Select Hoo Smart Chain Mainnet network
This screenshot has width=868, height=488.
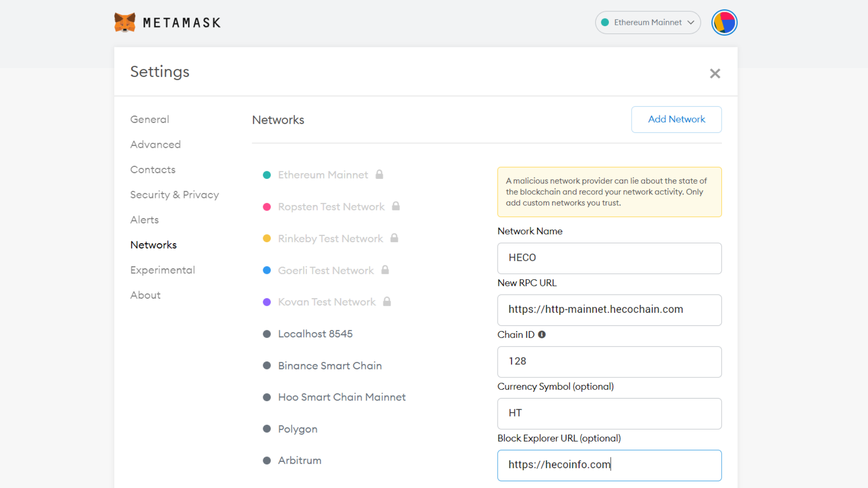(341, 397)
